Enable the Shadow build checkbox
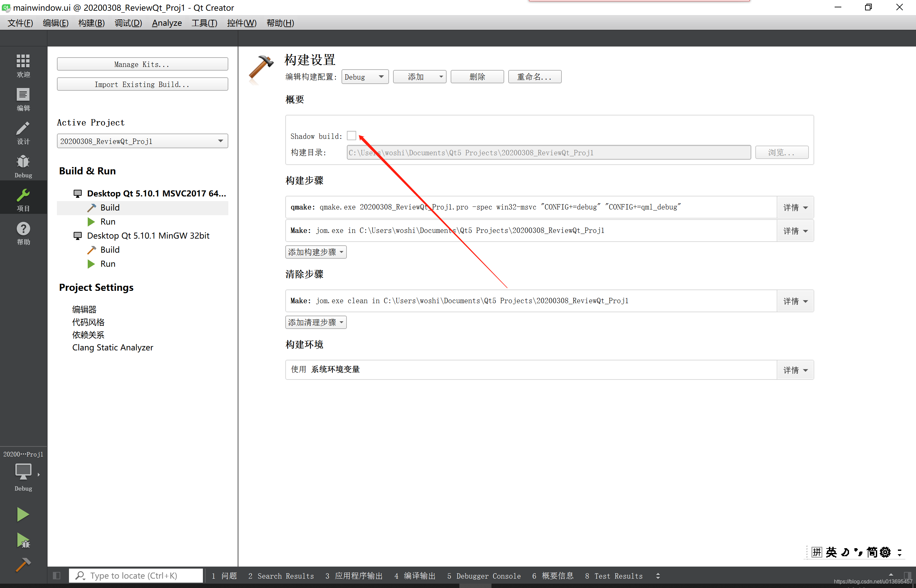Viewport: 916px width, 588px height. coord(351,136)
